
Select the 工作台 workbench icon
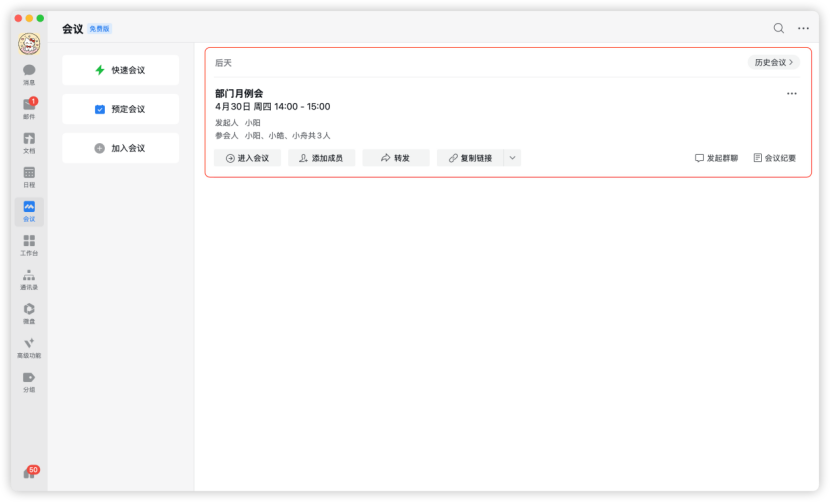[29, 245]
